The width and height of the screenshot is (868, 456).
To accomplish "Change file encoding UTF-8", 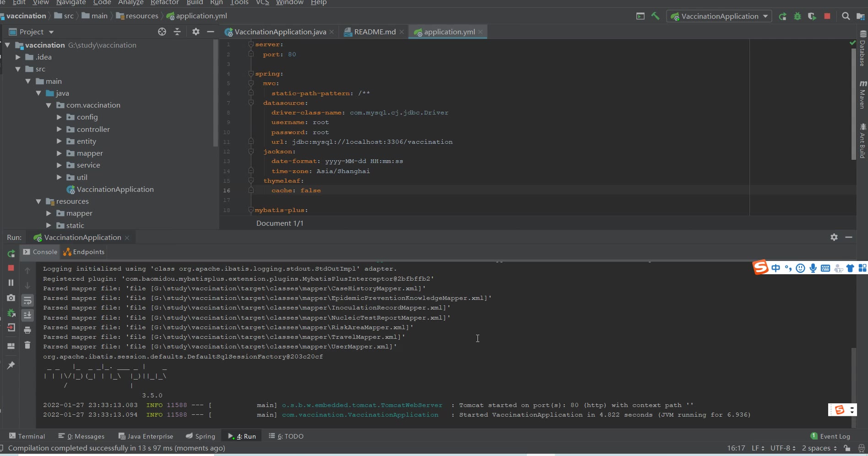I will point(783,448).
